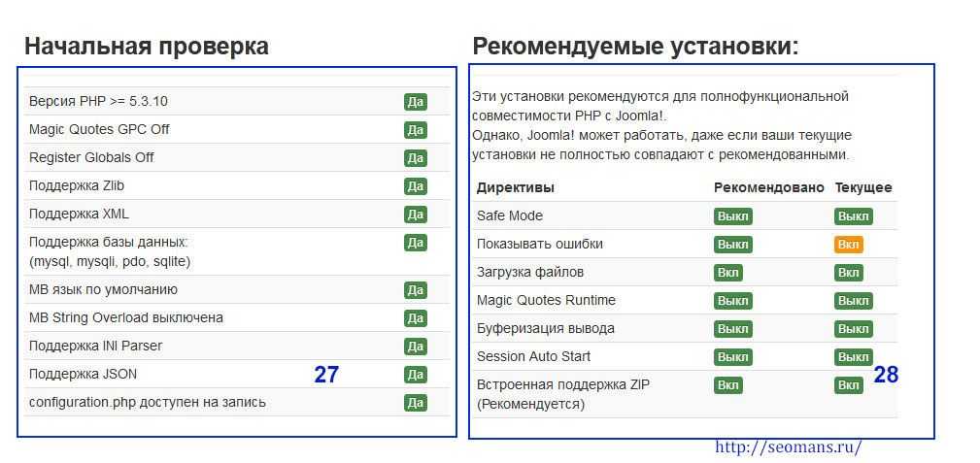Select the Register Globals Off row label
Image resolution: width=980 pixels, height=463 pixels.
[91, 157]
